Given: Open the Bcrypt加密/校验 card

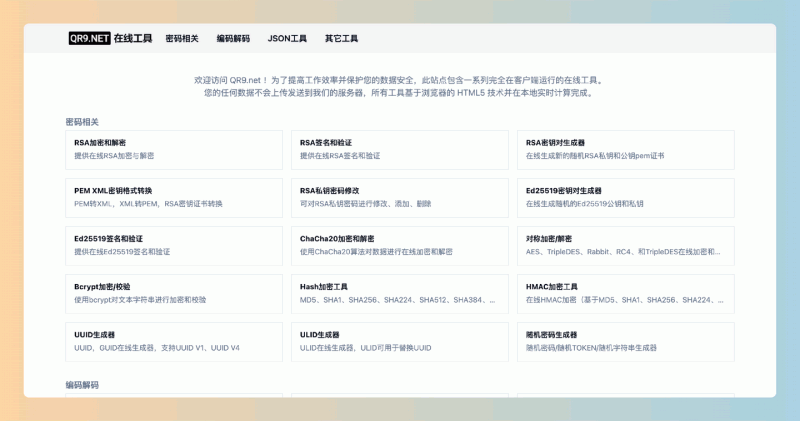Looking at the screenshot, I should (x=174, y=294).
